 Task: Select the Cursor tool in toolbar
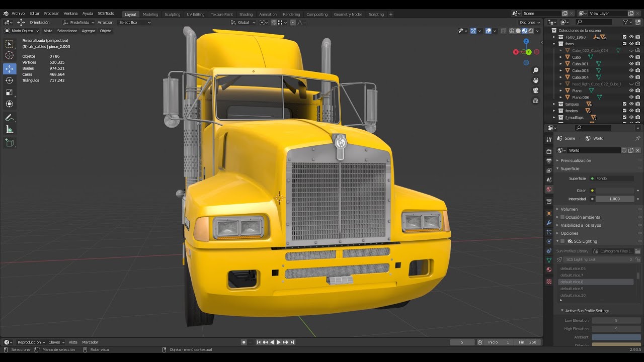[x=9, y=56]
